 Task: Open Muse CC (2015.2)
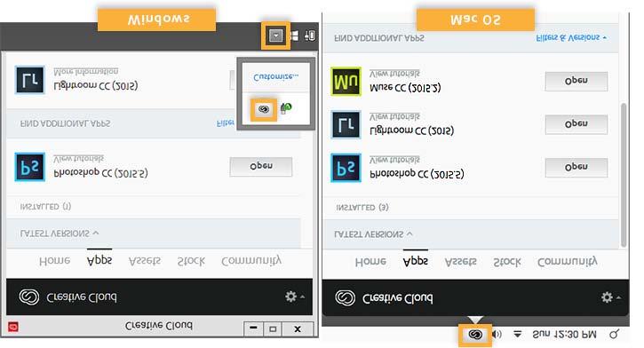point(576,82)
